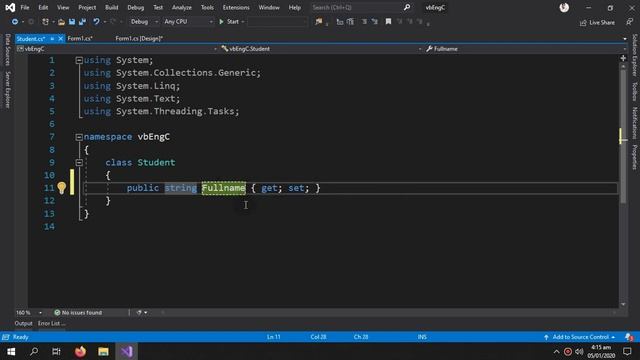Expand the Add to Source Control menu
Viewport: 640px width, 360px height.
[580, 337]
